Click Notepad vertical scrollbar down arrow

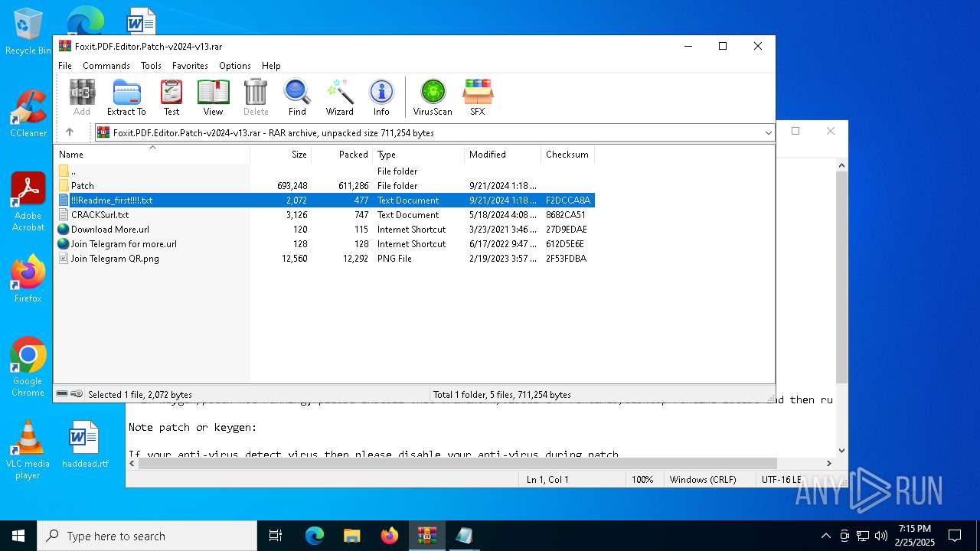pos(841,451)
